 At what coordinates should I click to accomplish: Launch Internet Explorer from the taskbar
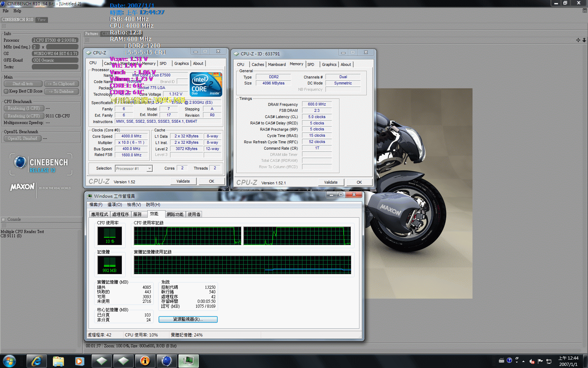[37, 361]
